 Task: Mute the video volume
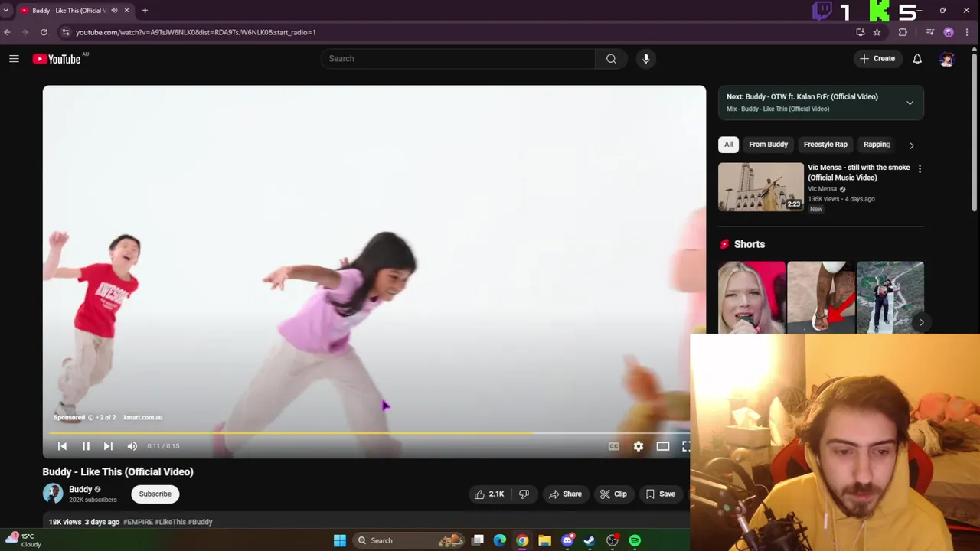tap(132, 446)
